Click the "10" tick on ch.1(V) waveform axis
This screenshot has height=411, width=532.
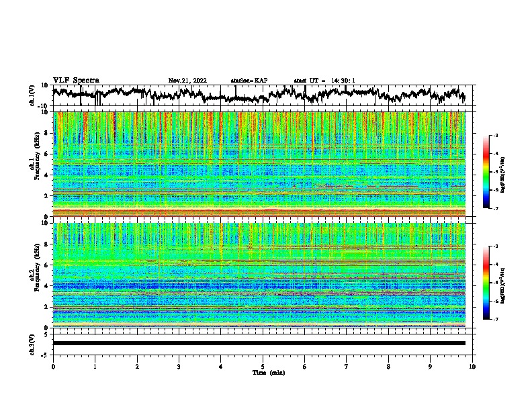(44, 85)
